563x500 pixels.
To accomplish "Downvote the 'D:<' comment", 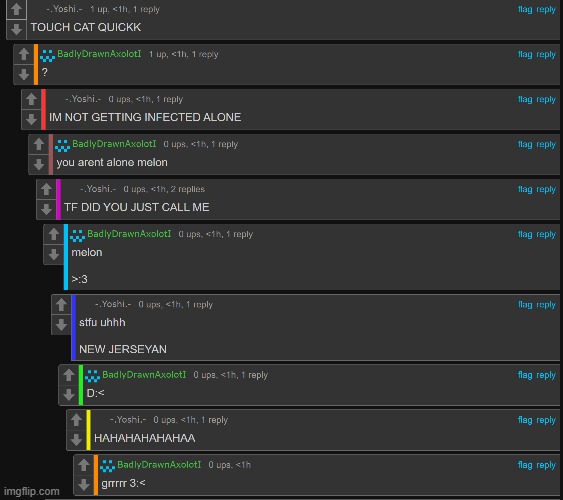I will coord(69,395).
